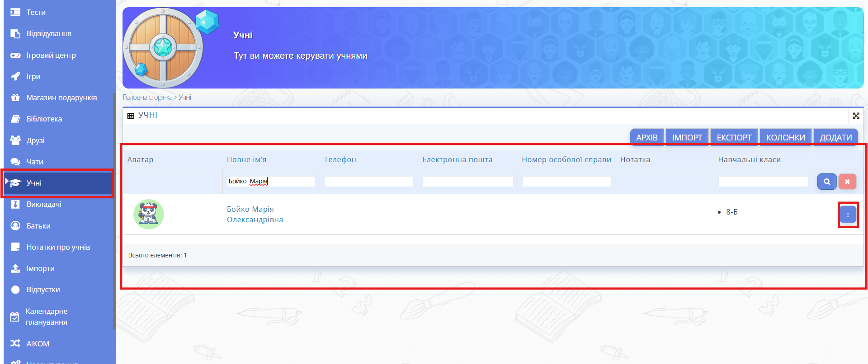Screen dimensions: 868x364
Task: Open the Бібліотека section
Action: pyautogui.click(x=44, y=119)
